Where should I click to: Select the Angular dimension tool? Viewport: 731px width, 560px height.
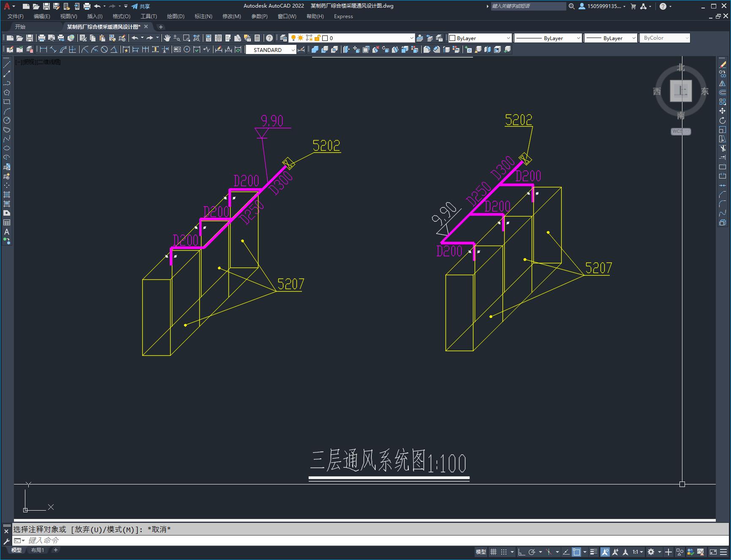pos(114,49)
